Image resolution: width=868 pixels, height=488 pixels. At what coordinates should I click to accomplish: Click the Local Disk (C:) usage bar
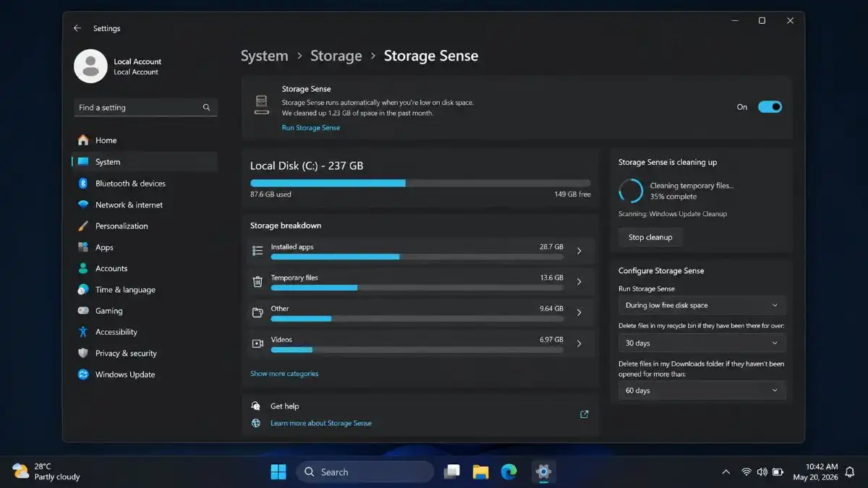click(420, 184)
